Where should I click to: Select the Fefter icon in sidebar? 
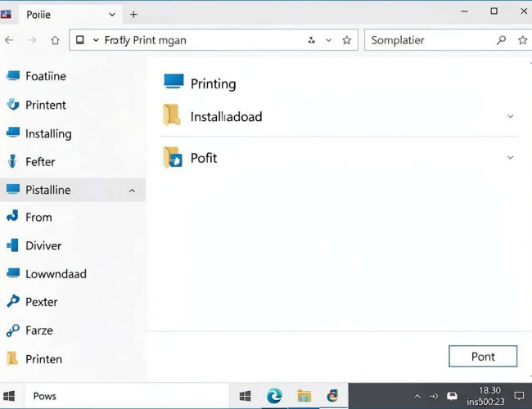point(12,161)
